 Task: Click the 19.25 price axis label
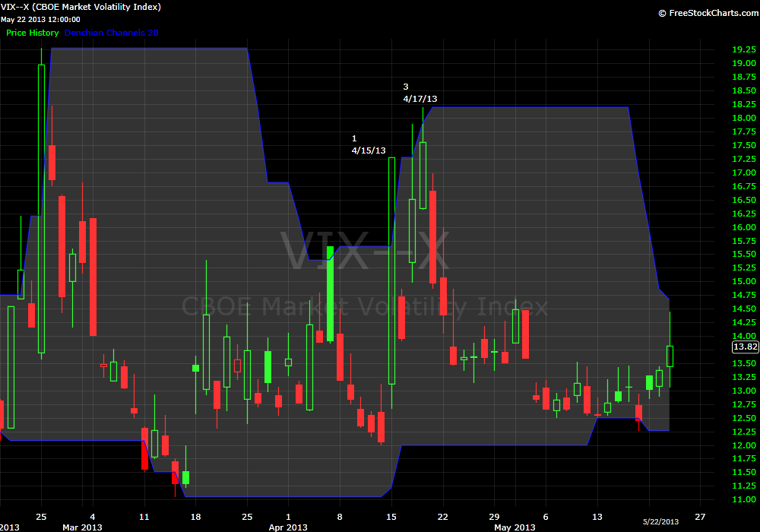[743, 49]
